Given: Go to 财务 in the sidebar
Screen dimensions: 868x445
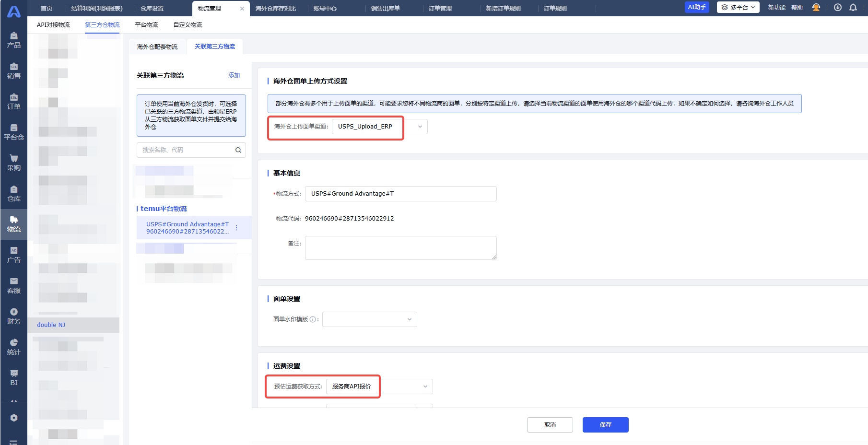Looking at the screenshot, I should 14,316.
